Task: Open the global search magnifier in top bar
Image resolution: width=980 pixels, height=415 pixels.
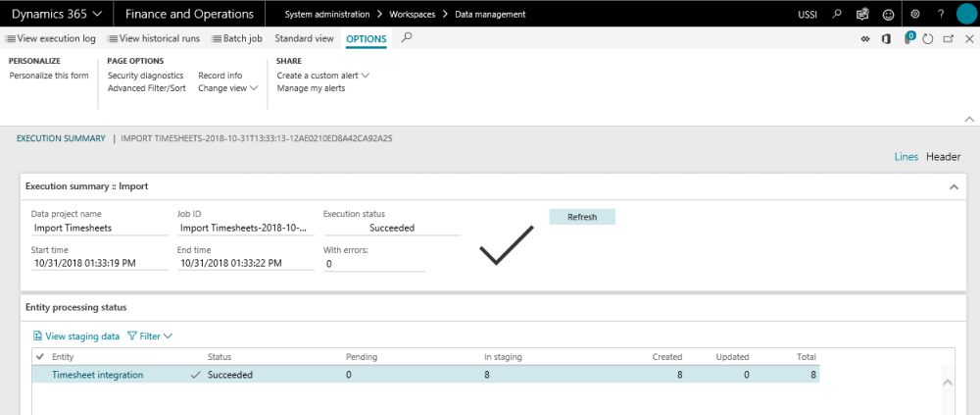Action: pos(836,15)
